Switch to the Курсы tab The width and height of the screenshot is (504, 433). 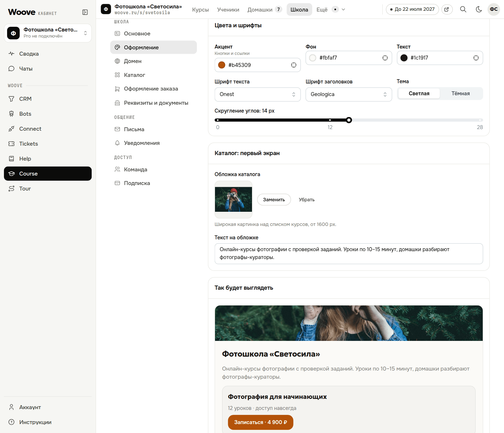pyautogui.click(x=201, y=10)
